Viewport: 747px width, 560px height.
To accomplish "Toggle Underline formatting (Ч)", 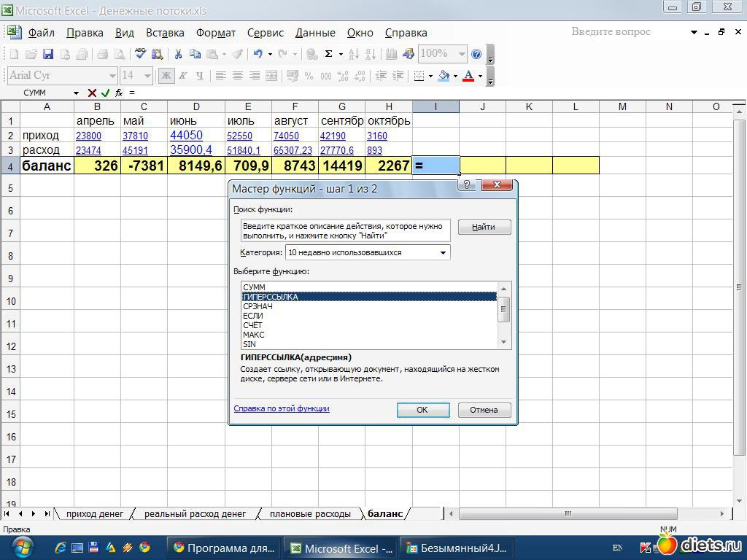I will [199, 75].
